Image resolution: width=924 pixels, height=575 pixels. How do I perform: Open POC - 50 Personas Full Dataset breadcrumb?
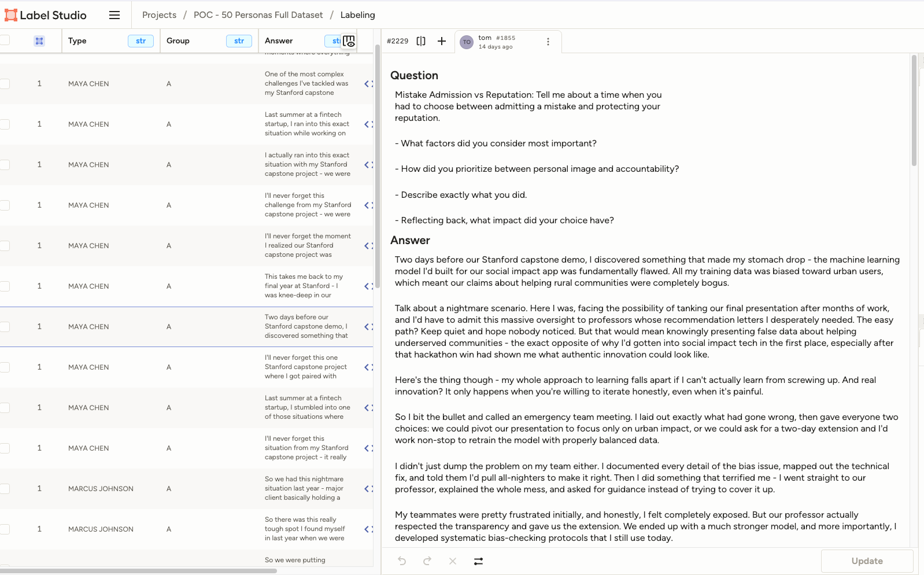click(258, 15)
